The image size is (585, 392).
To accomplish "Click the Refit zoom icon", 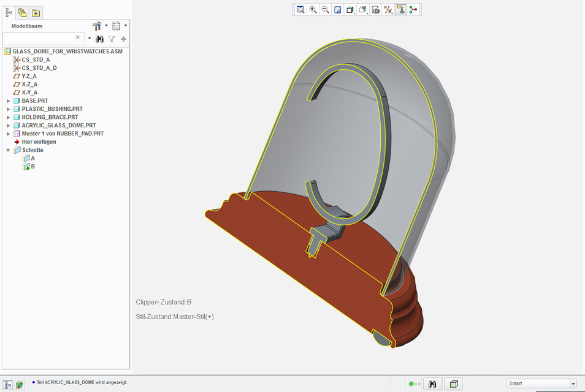I will pos(300,10).
